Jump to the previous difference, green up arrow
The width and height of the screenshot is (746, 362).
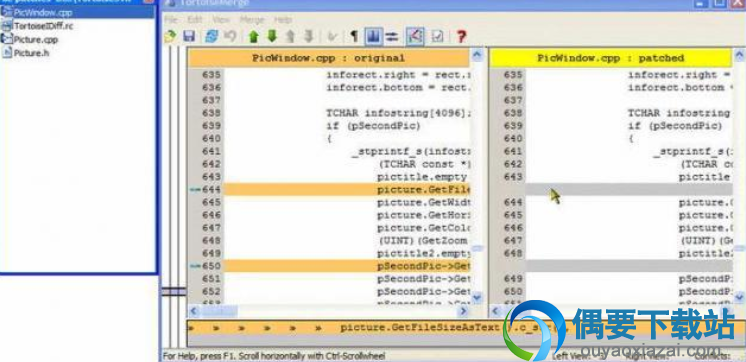(x=254, y=36)
